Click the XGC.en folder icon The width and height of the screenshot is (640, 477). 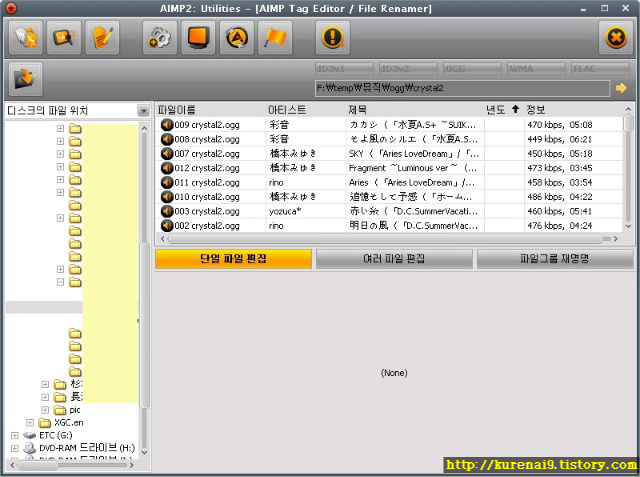(x=44, y=423)
